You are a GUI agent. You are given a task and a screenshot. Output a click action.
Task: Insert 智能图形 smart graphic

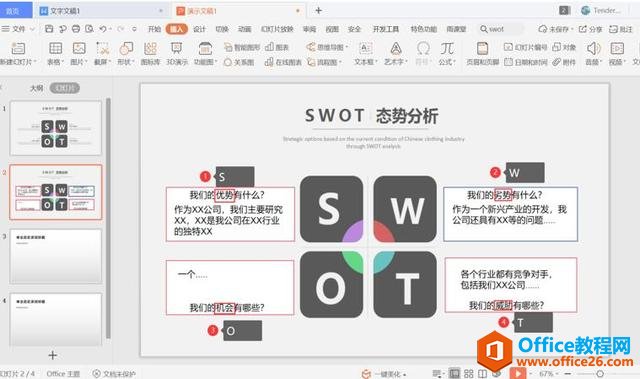(242, 47)
